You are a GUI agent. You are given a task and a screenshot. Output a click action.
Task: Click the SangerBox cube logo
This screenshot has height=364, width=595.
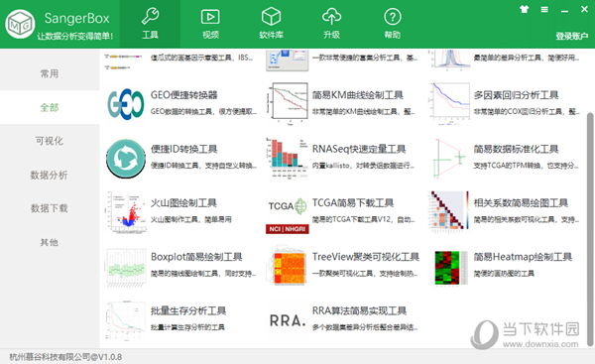click(x=20, y=24)
